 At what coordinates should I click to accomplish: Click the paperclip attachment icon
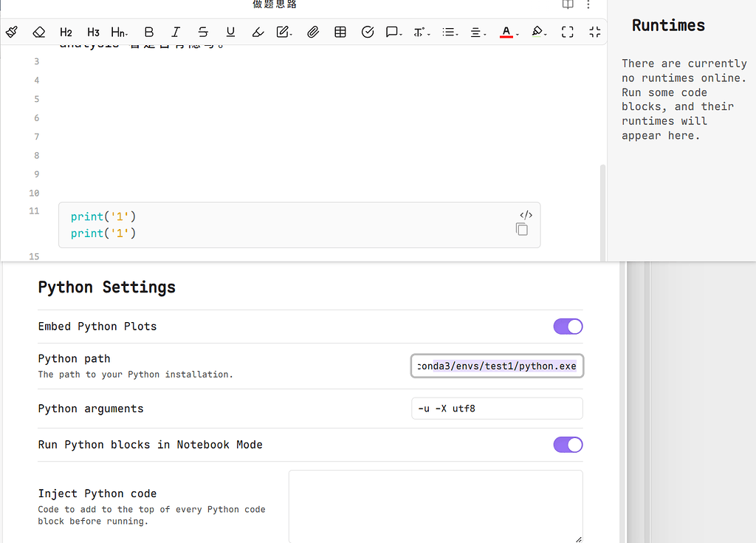312,32
